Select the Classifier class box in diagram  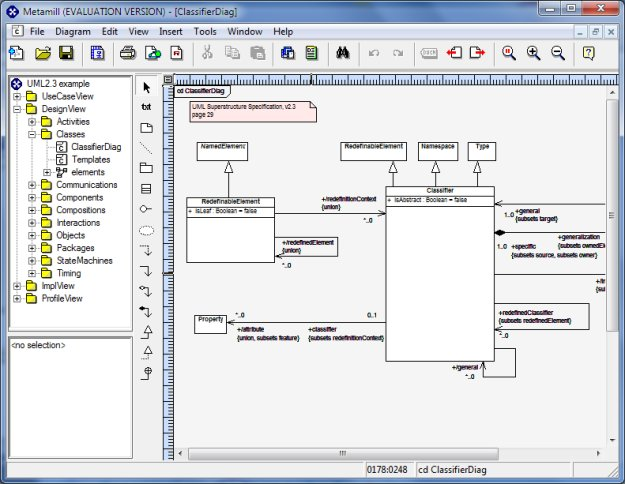[440, 274]
